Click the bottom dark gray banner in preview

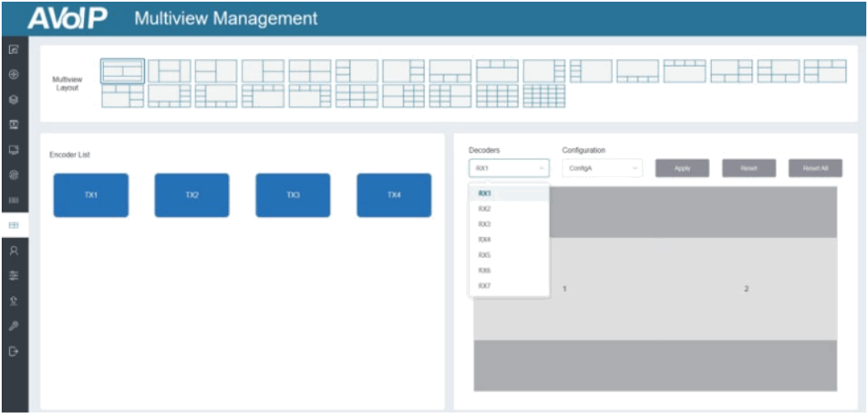click(656, 366)
